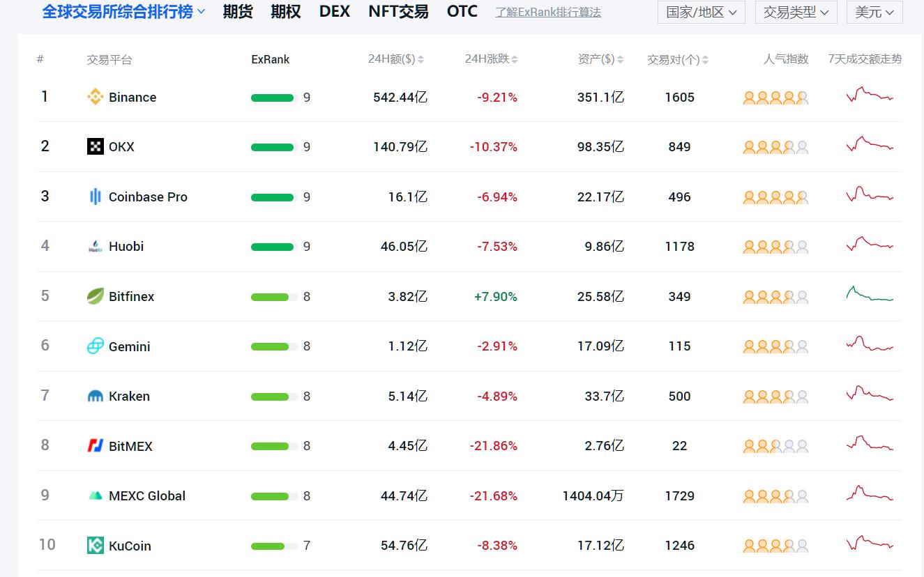Click KuCoin popularity index icons
924x577 pixels.
point(775,546)
